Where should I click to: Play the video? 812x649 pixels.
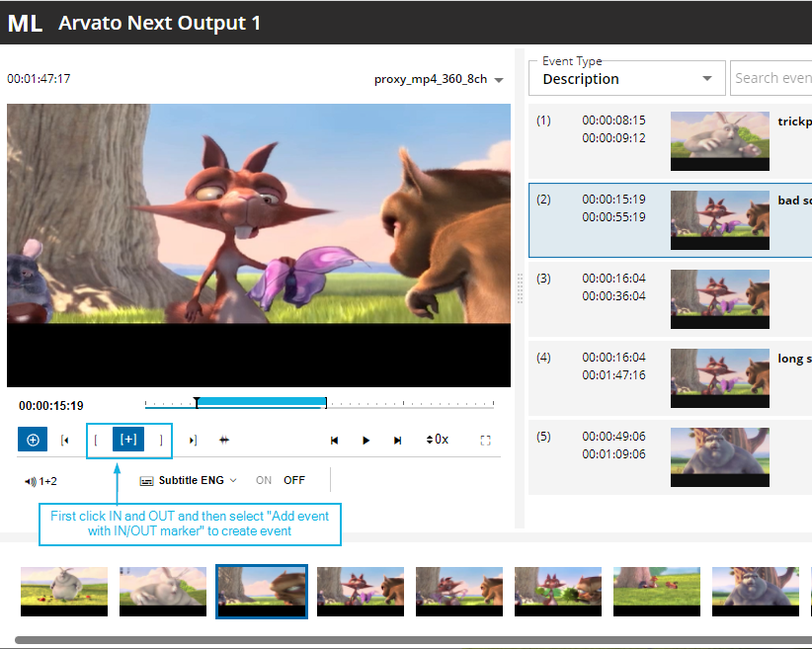tap(366, 441)
